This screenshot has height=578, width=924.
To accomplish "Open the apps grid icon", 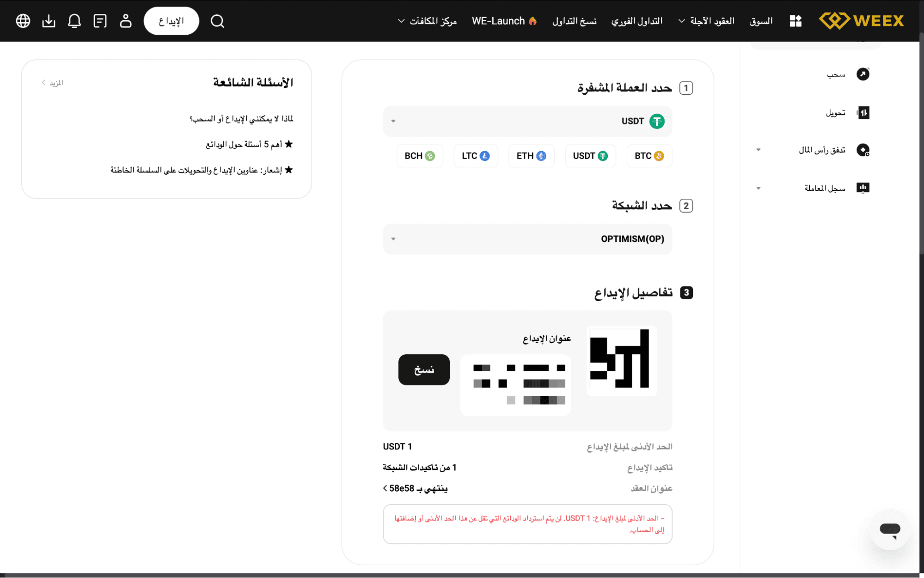I will 795,21.
